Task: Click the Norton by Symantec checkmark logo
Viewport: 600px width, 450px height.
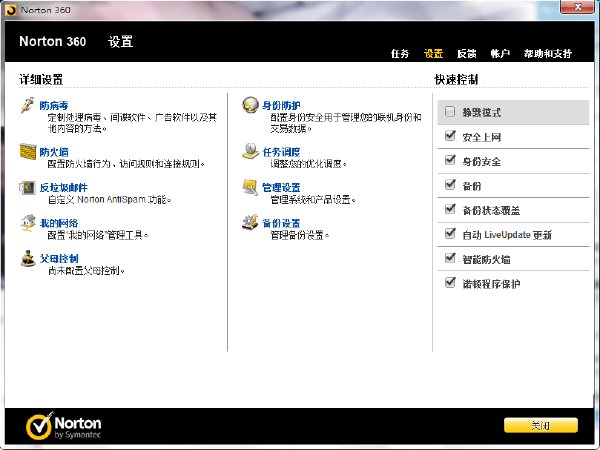Action: 40,426
